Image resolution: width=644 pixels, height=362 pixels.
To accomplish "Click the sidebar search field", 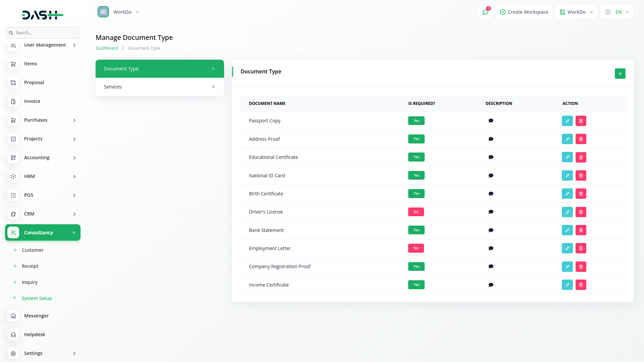I will pos(43,33).
